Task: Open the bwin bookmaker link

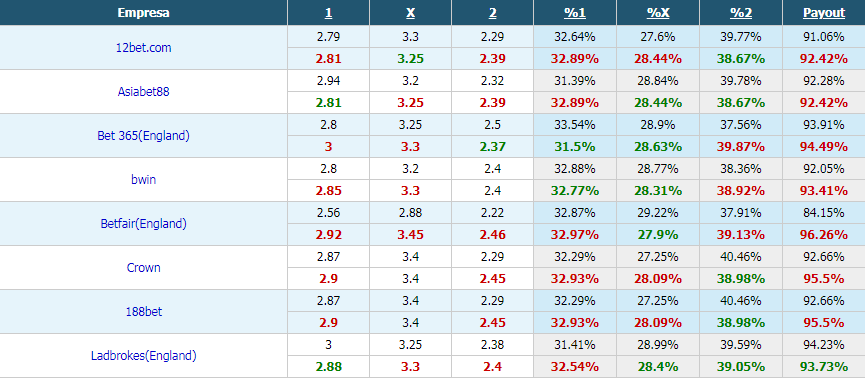Action: tap(143, 179)
